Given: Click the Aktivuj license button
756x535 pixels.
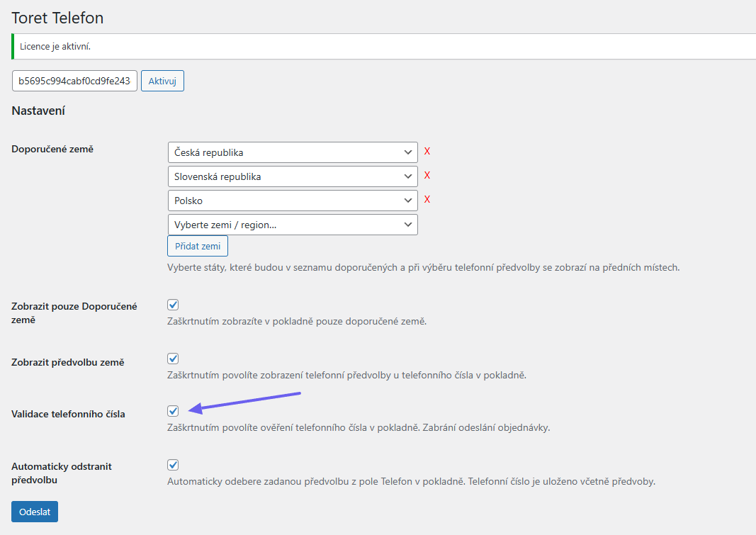Looking at the screenshot, I should click(x=162, y=81).
